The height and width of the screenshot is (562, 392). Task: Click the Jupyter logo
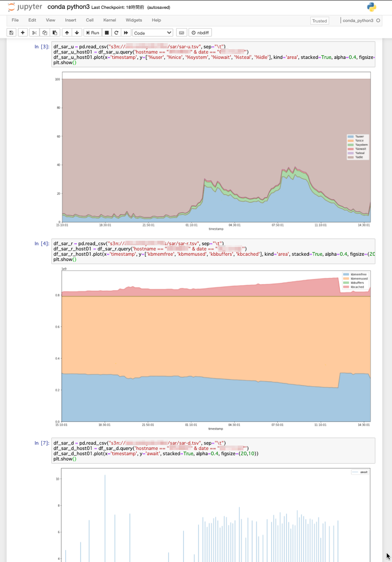tap(25, 7)
